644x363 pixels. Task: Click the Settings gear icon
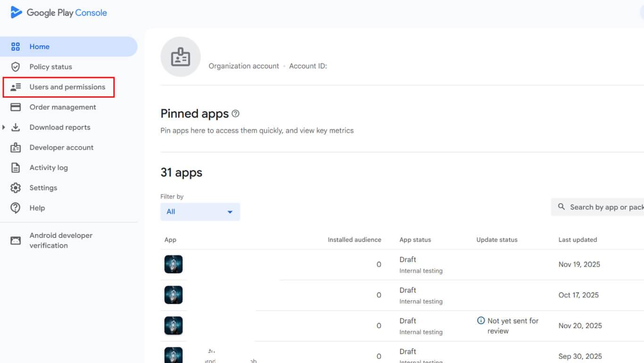(16, 188)
